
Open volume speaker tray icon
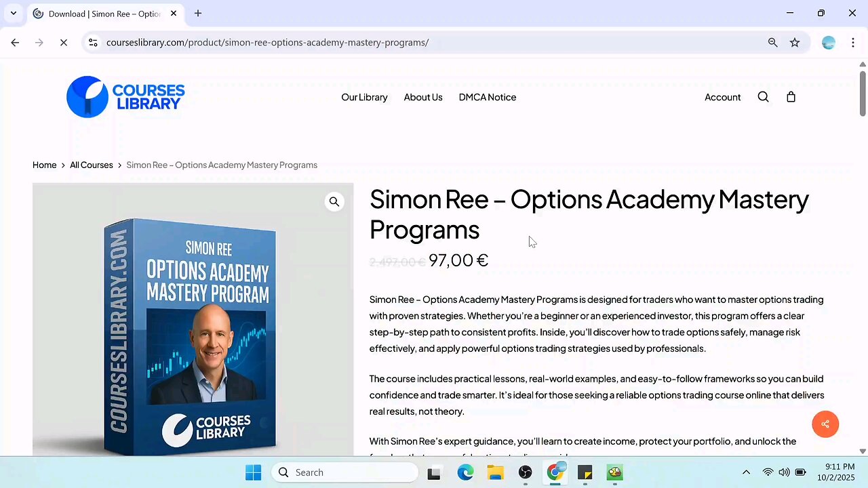[784, 472]
